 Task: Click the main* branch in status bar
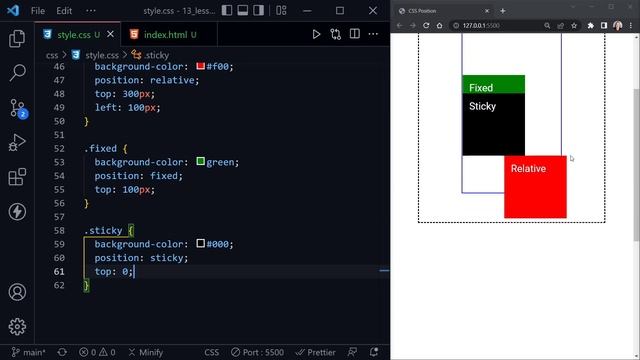pos(29,352)
